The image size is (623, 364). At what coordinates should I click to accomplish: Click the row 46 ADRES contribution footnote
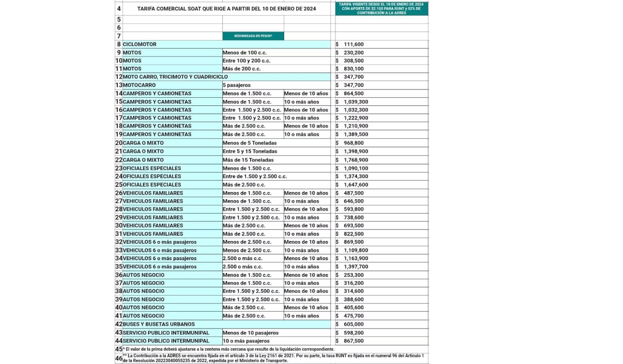pos(274,358)
